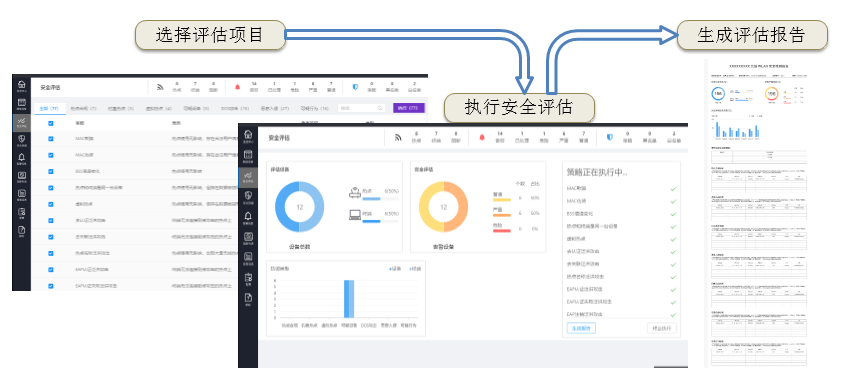
Task: Open the home icon in the back window sidebar
Action: pos(22,86)
